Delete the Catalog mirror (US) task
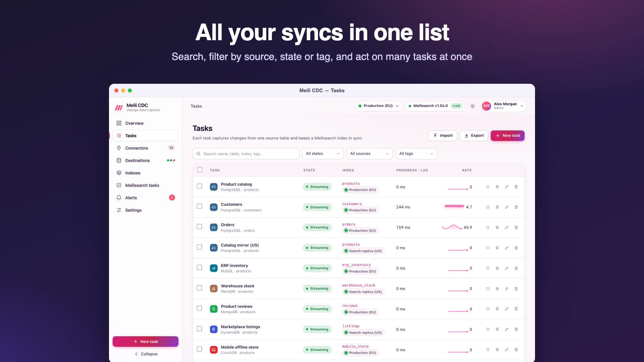Viewport: 644px width, 362px height. [x=516, y=248]
